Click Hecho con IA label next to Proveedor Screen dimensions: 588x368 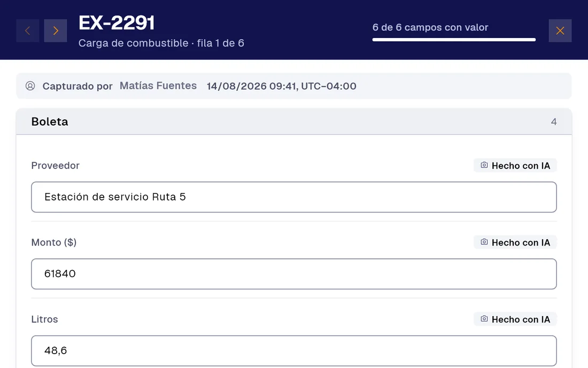coord(521,165)
